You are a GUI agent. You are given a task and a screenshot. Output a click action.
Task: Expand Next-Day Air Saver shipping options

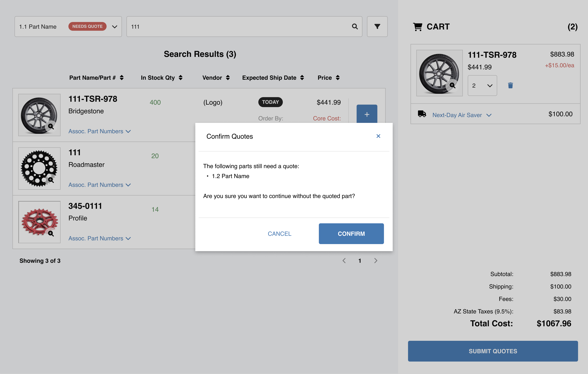462,115
